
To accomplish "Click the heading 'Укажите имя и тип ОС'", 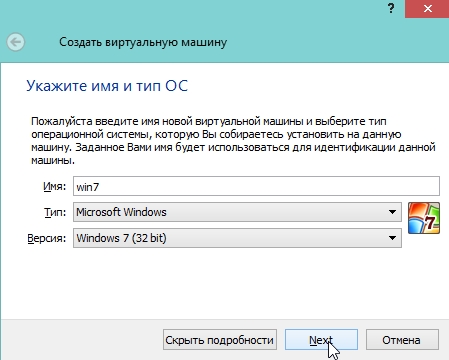I will [x=107, y=86].
